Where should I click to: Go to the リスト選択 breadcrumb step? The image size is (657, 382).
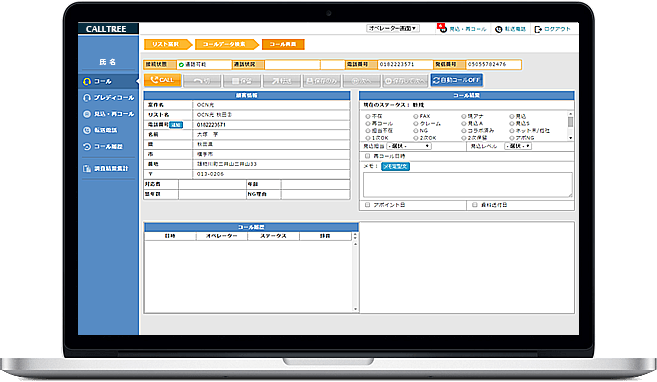pyautogui.click(x=166, y=44)
